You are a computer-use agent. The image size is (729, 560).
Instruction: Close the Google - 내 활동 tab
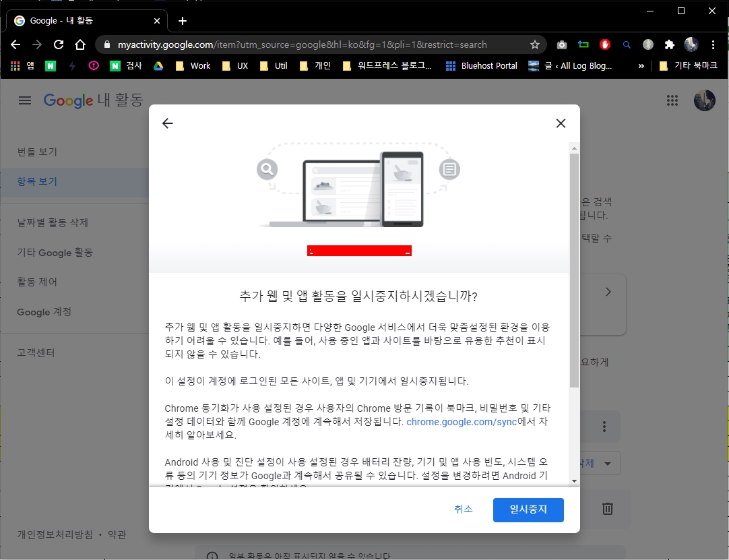[157, 20]
